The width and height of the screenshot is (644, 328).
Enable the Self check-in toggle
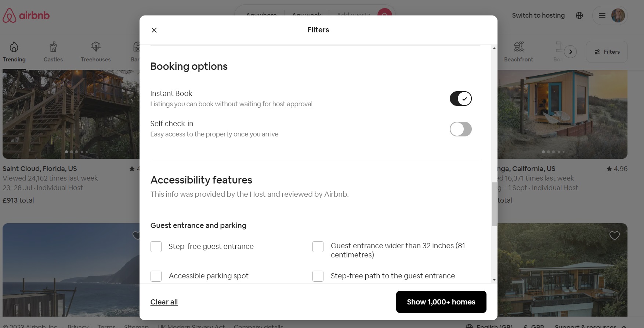pyautogui.click(x=460, y=129)
